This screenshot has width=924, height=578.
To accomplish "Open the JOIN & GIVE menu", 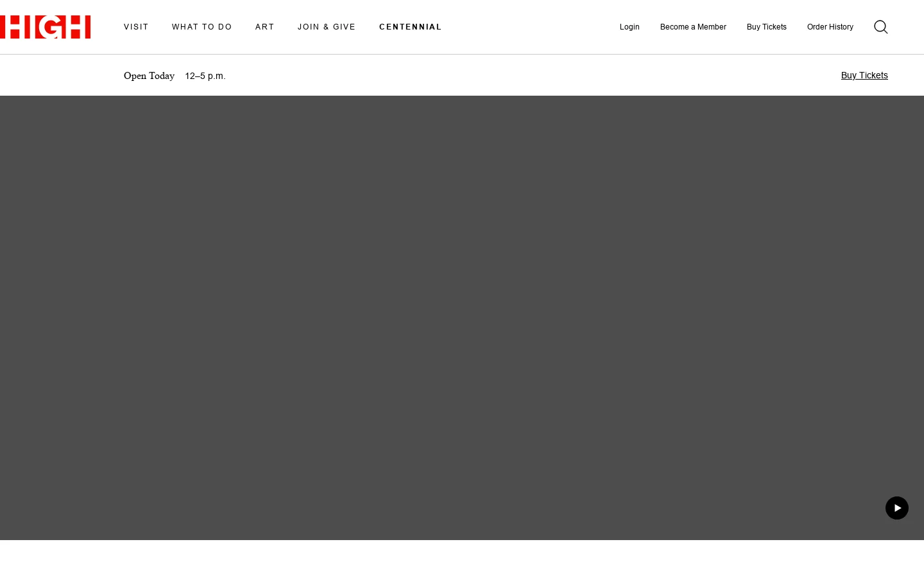I will 327,27.
